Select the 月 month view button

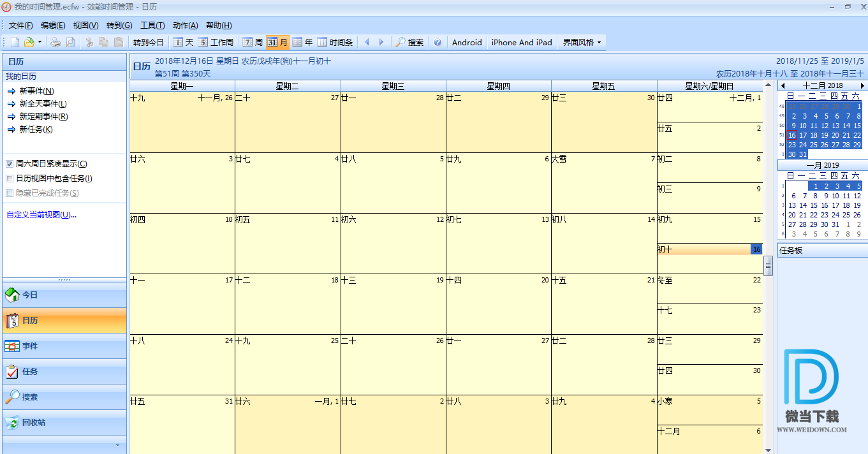click(277, 42)
